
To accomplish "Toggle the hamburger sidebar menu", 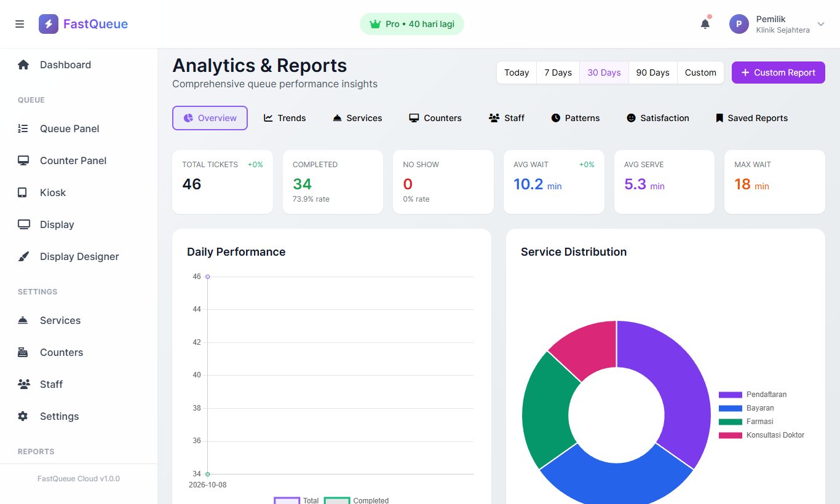I will coord(20,24).
